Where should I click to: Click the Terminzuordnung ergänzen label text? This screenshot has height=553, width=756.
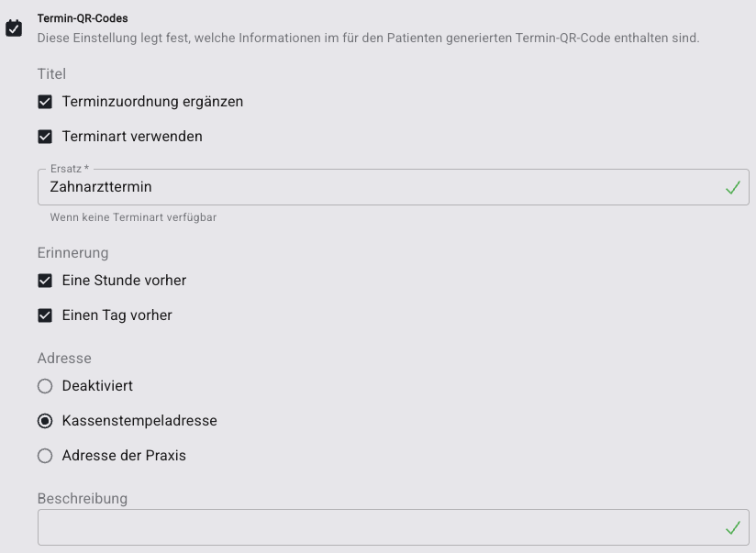coord(152,102)
